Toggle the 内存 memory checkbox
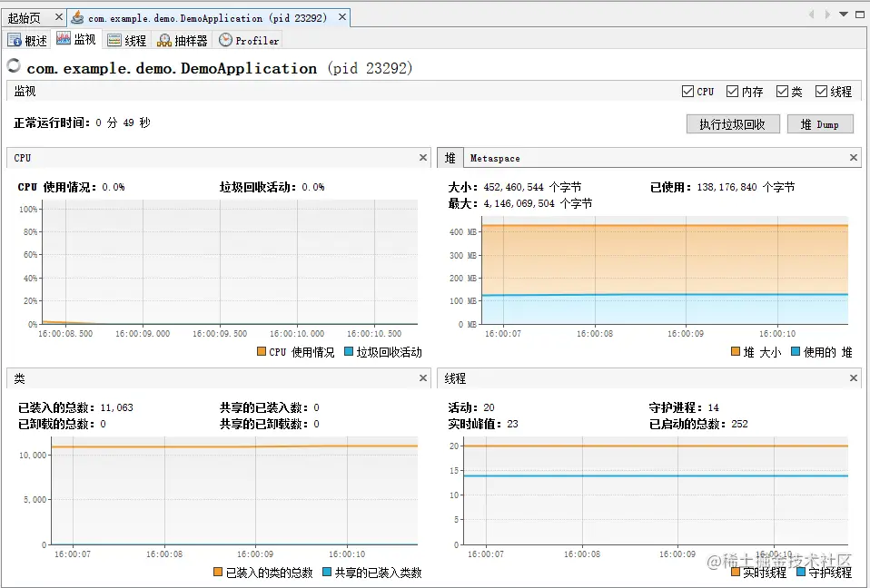The height and width of the screenshot is (588, 870). point(732,91)
